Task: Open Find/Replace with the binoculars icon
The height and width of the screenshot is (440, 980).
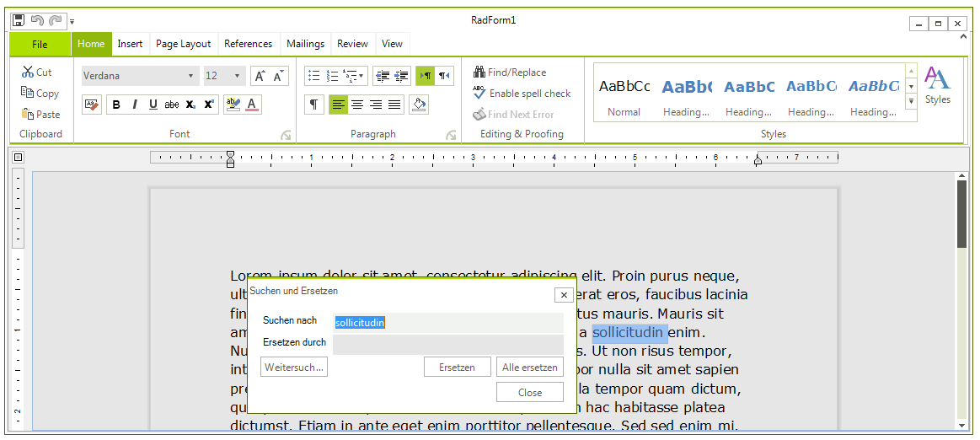Action: point(509,72)
